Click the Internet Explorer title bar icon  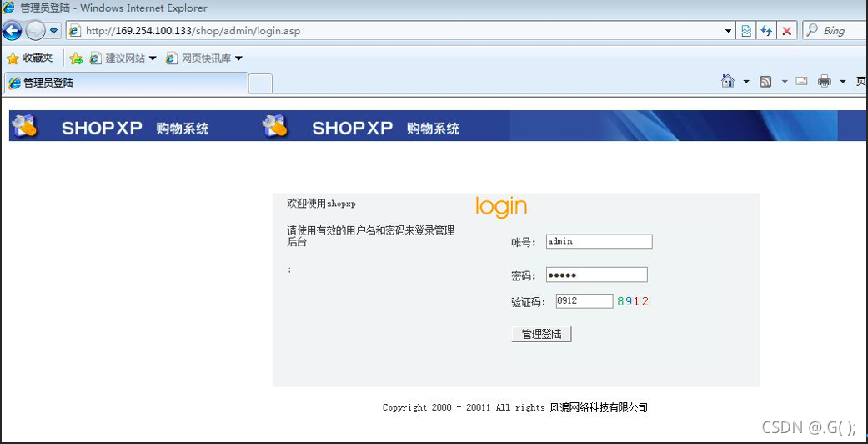(x=8, y=8)
